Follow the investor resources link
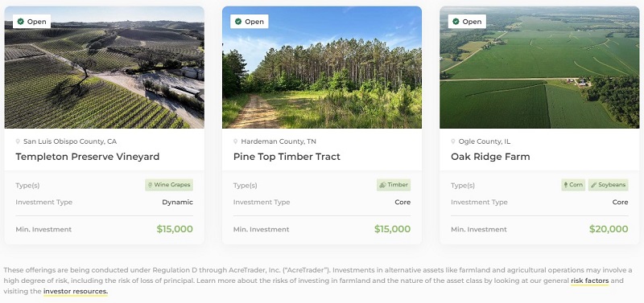The width and height of the screenshot is (644, 303). [x=76, y=292]
